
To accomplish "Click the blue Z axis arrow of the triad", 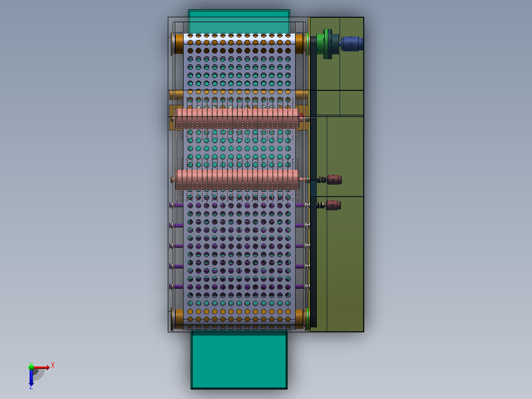I will pos(31,377).
